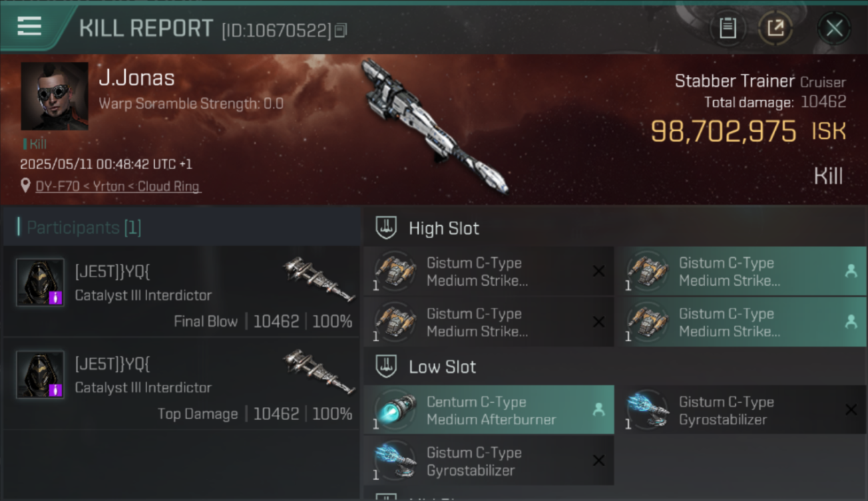The width and height of the screenshot is (868, 501).
Task: Select the right-column Gistum C-Type Gyrostabilizer
Action: [740, 409]
